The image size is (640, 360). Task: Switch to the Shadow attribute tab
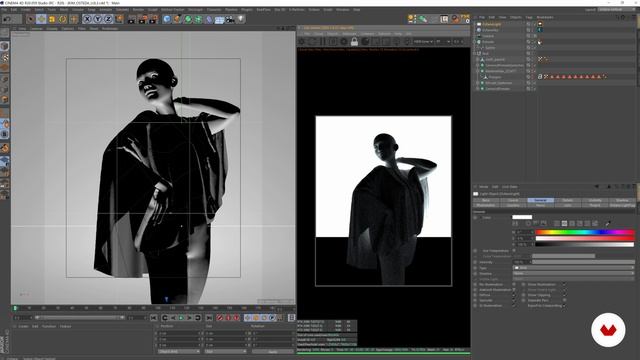point(622,200)
